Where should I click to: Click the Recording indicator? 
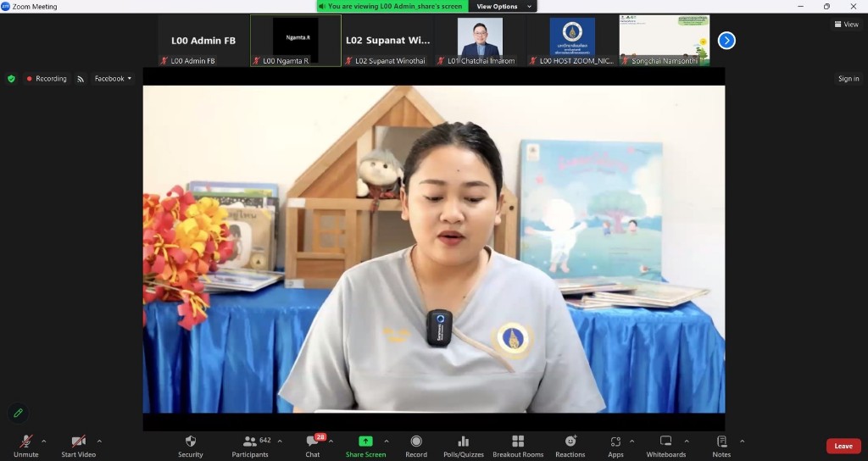tap(47, 79)
